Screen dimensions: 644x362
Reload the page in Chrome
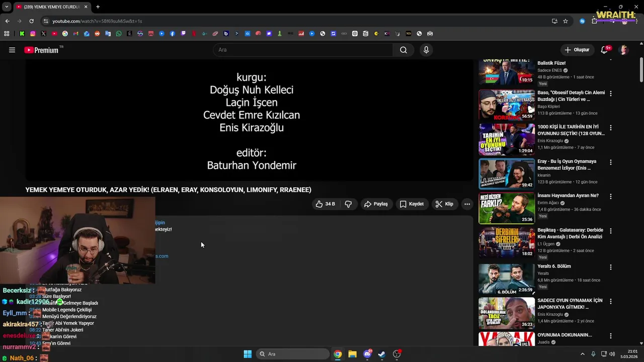point(31,21)
